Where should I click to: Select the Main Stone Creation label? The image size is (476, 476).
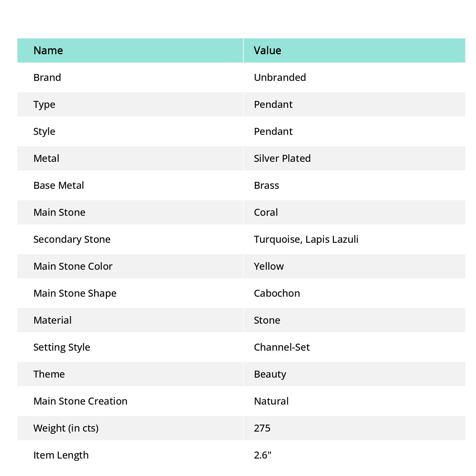tap(80, 401)
